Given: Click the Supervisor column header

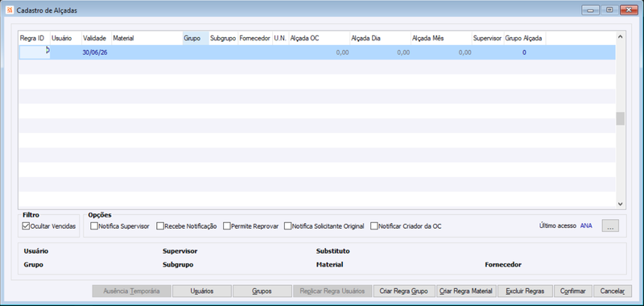Looking at the screenshot, I should point(488,38).
